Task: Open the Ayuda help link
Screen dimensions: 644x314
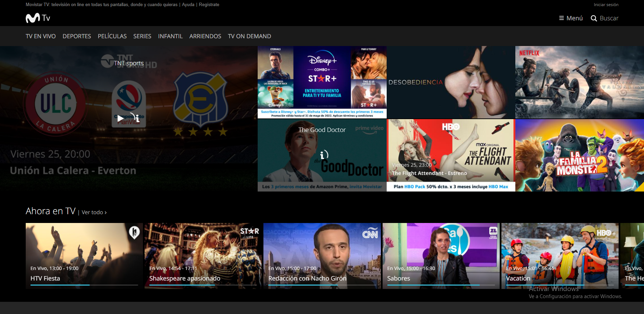Action: point(188,5)
